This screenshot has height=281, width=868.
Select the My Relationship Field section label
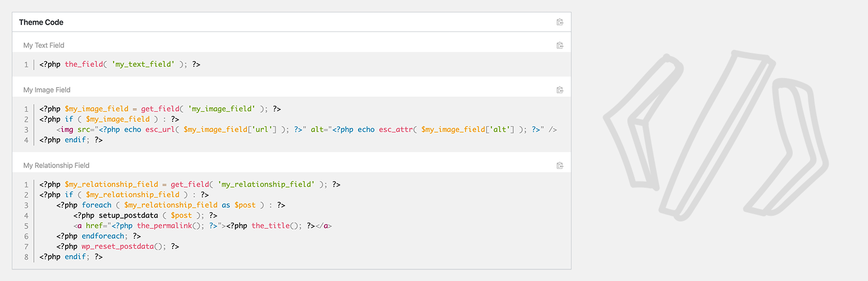click(56, 165)
